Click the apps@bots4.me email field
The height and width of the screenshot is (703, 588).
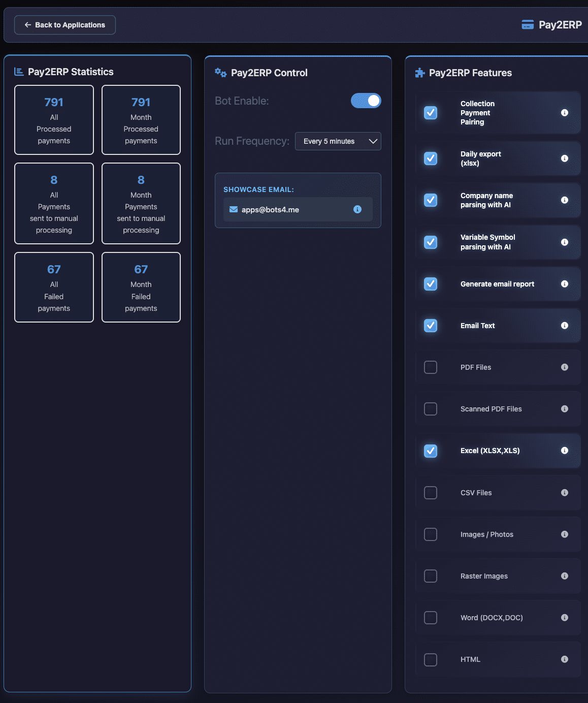click(x=298, y=209)
